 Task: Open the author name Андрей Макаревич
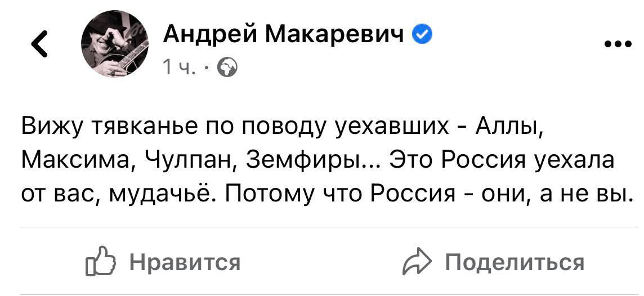283,36
